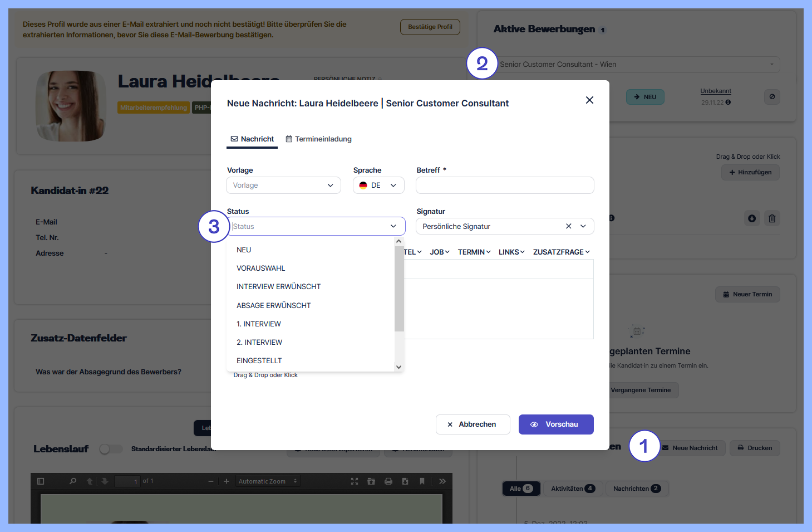The height and width of the screenshot is (532, 812).
Task: Zoom in on the PDF with plus
Action: click(x=227, y=481)
